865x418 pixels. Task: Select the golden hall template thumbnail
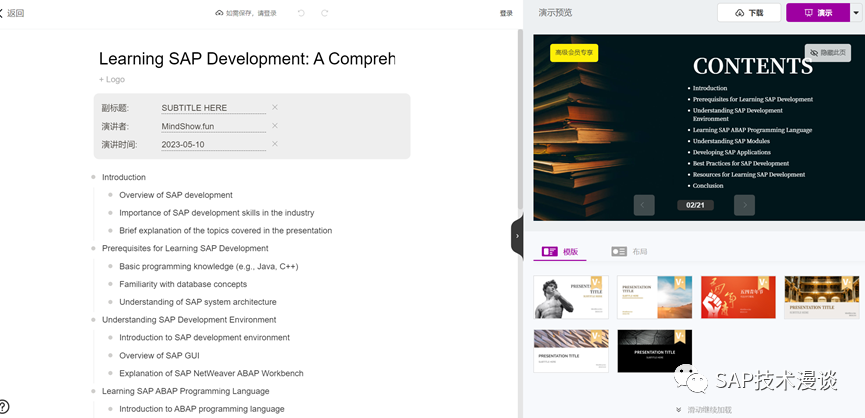[x=821, y=297]
